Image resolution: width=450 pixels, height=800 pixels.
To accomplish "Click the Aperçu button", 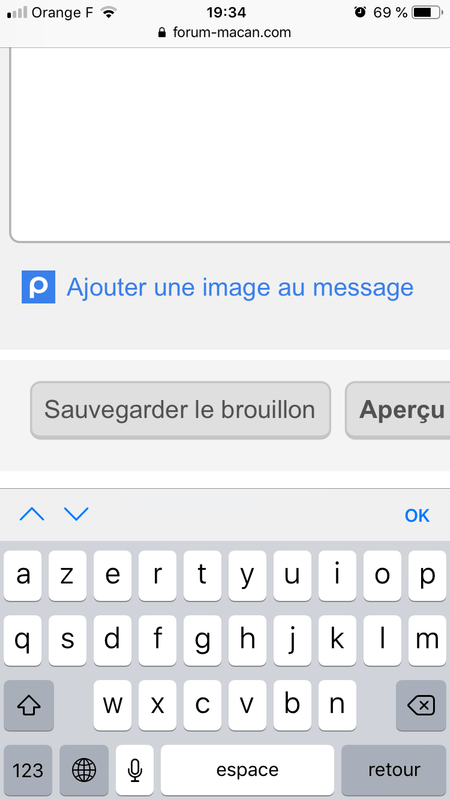I will click(x=399, y=410).
